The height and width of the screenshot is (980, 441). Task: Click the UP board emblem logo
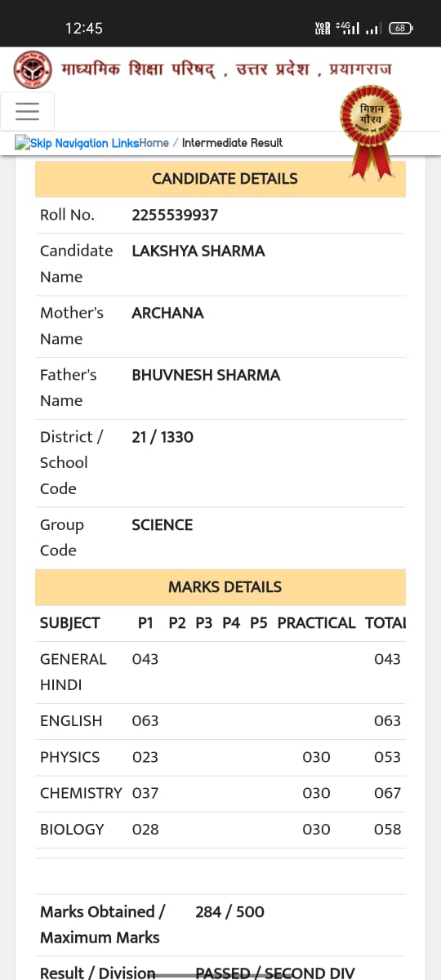click(x=33, y=69)
